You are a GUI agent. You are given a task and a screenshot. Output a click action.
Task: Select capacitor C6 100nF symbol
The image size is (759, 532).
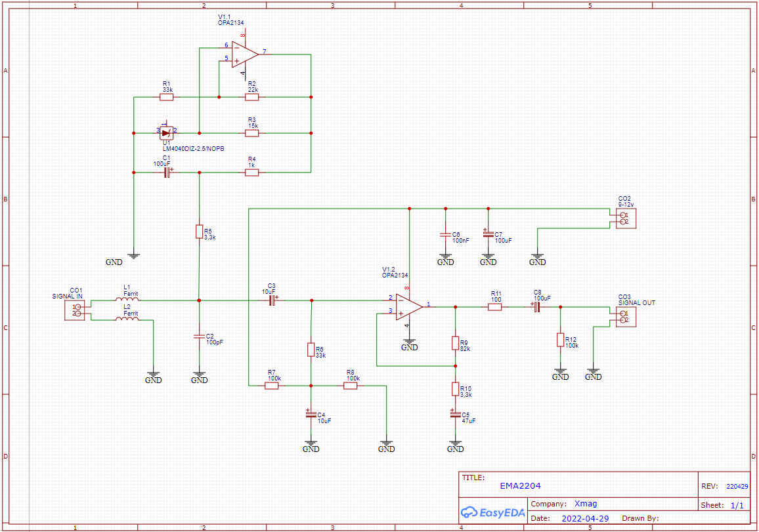[445, 235]
